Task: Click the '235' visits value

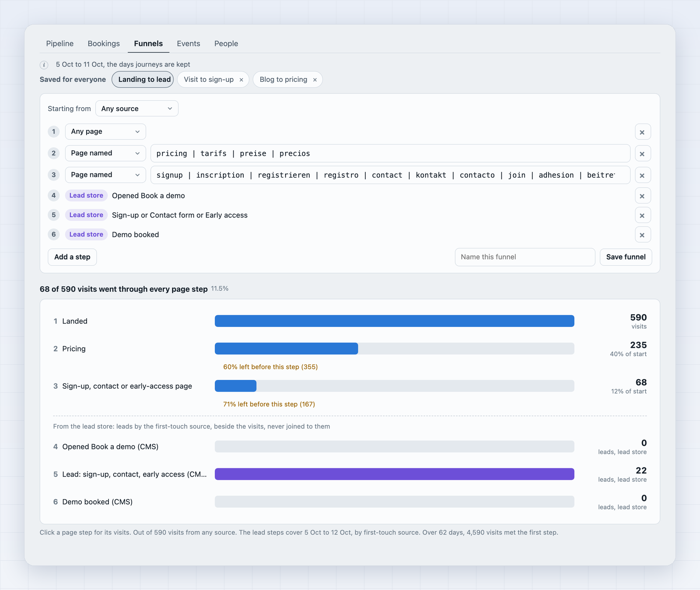Action: click(x=638, y=345)
